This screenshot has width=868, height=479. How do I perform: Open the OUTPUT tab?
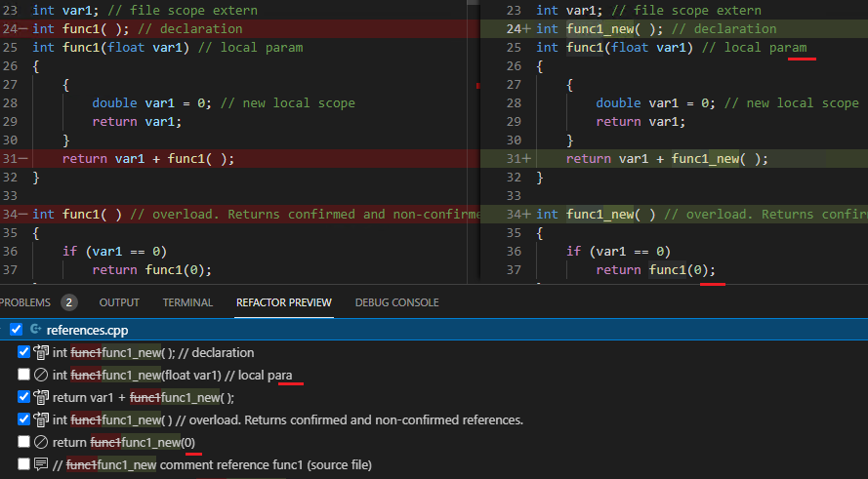coord(119,302)
